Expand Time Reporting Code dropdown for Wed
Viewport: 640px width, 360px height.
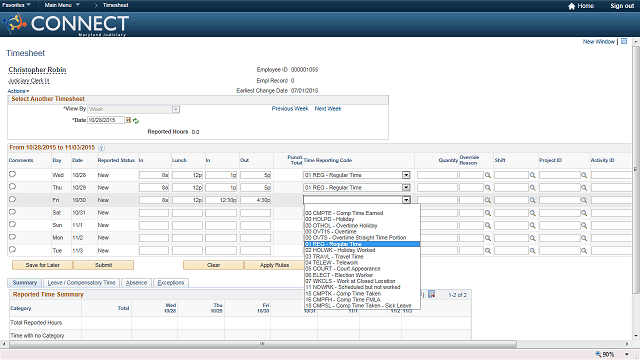406,175
